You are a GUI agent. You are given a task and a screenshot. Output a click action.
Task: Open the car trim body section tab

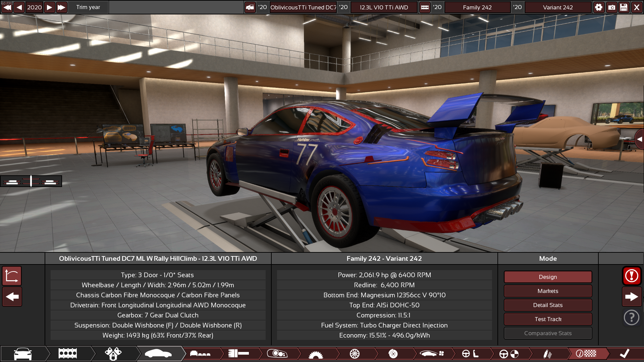click(158, 354)
